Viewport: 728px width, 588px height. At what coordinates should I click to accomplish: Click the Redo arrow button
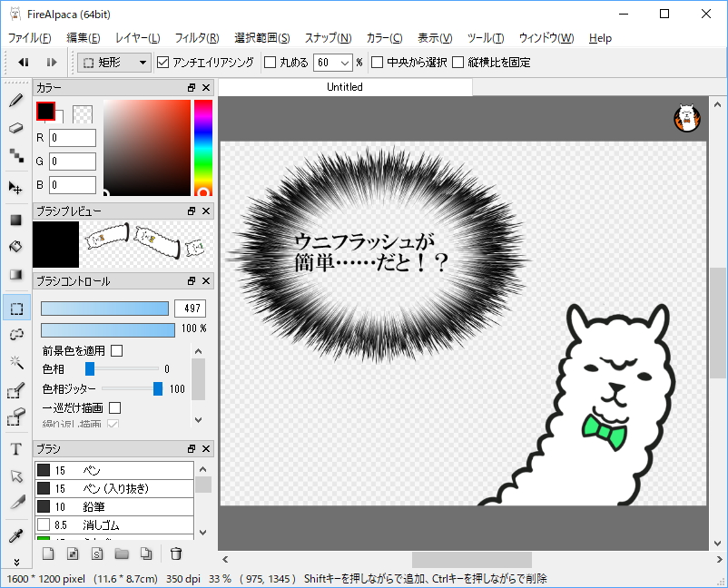(51, 63)
